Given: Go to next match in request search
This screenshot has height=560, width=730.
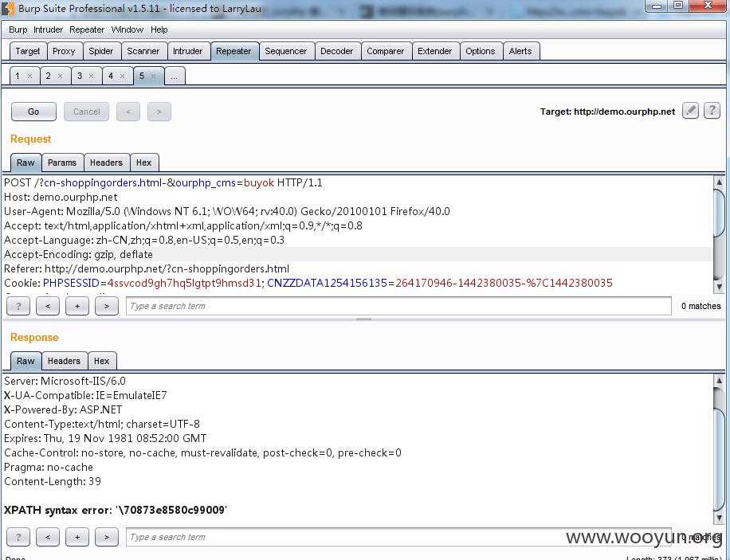Looking at the screenshot, I should pyautogui.click(x=107, y=306).
